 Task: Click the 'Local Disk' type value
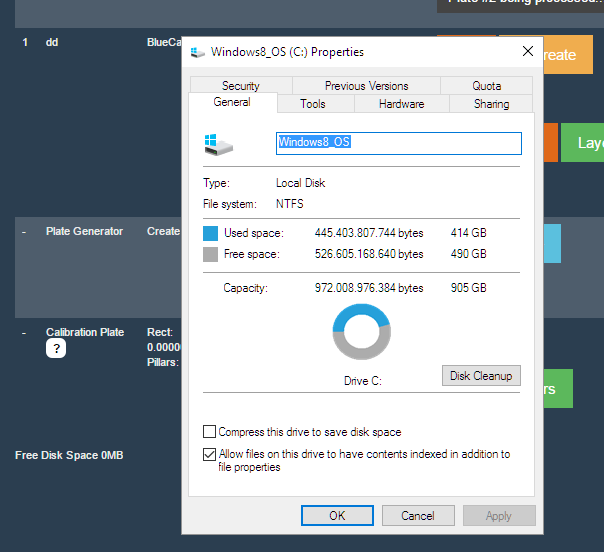tap(300, 183)
